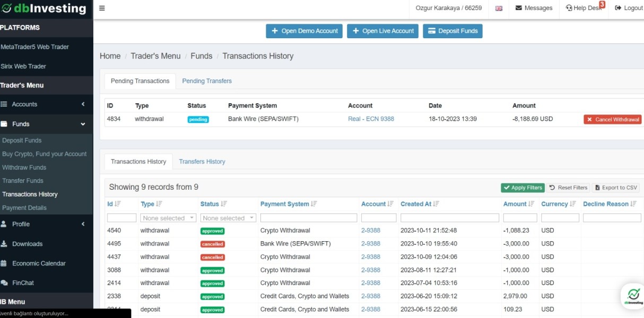Switch to Transfers History tab

202,162
